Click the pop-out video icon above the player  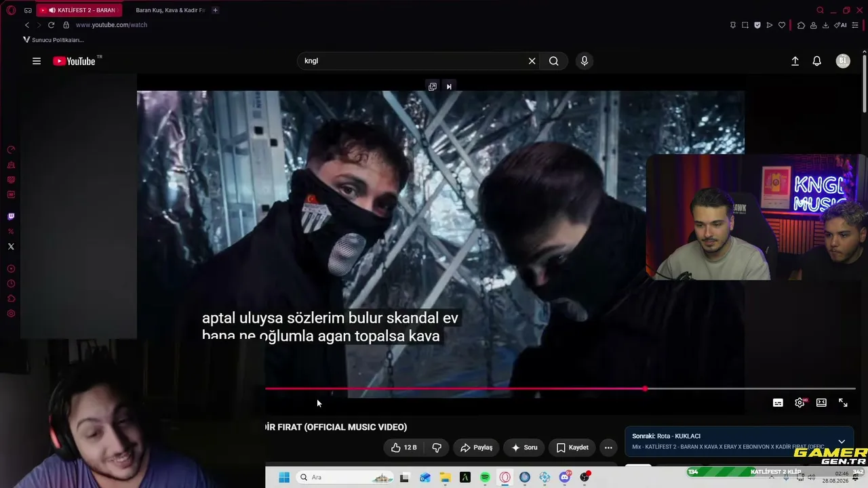[433, 87]
